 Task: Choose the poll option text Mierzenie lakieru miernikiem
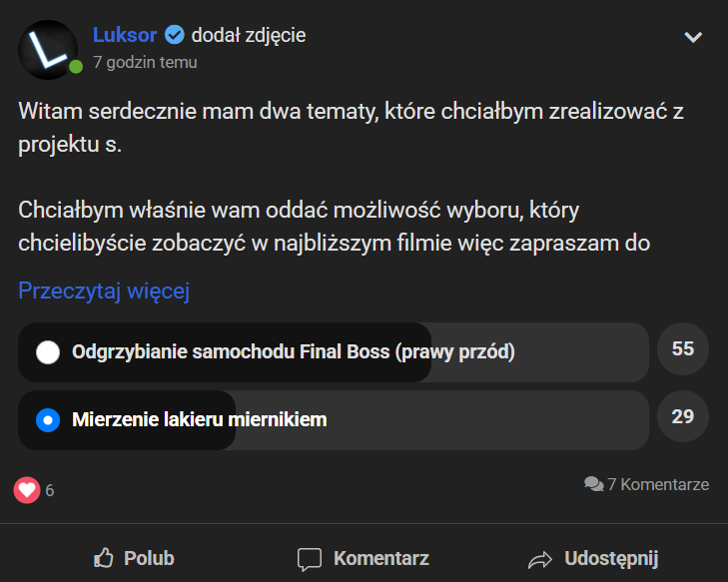(199, 419)
